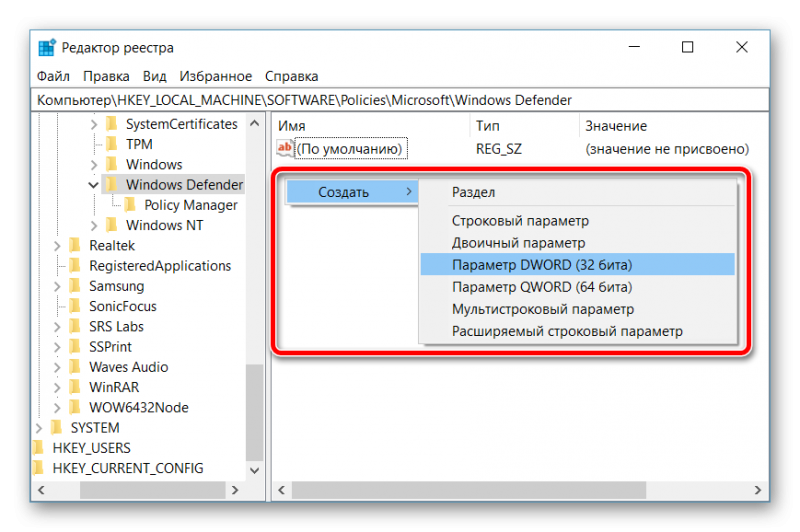Open the Справка menu
The width and height of the screenshot is (800, 532).
pos(291,76)
